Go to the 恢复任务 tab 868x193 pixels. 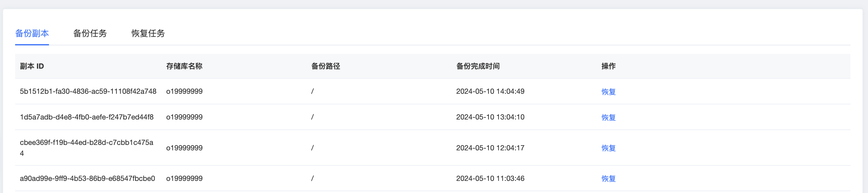[148, 33]
